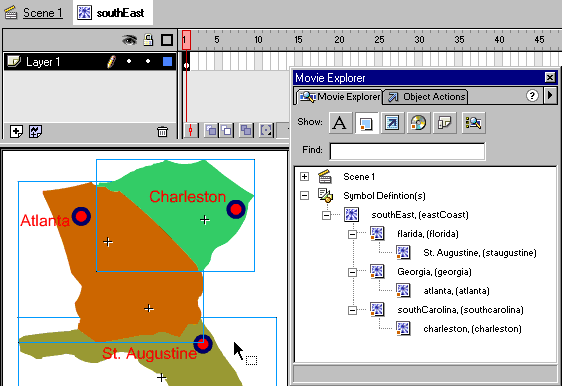
Task: Toggle lock dot for Layer 1
Action: [x=148, y=62]
